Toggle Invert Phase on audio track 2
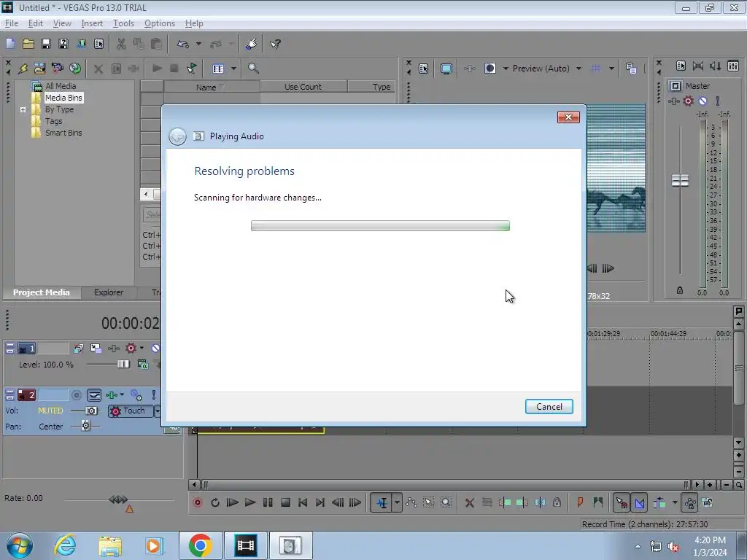Image resolution: width=747 pixels, height=560 pixels. point(94,395)
